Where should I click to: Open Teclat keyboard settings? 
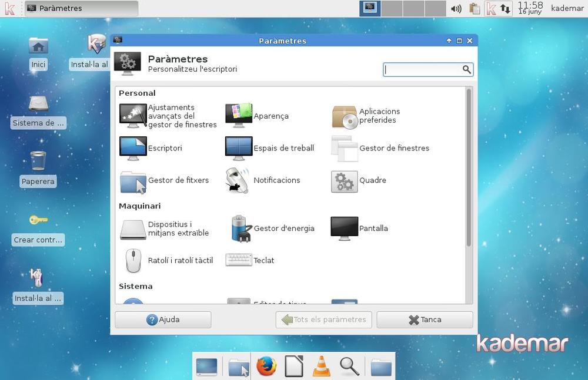coord(239,260)
